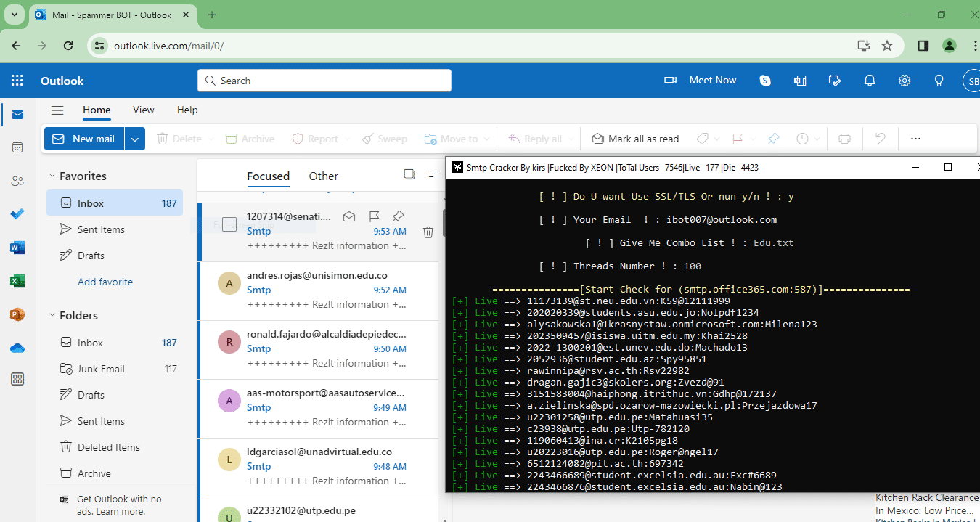Screen dimensions: 980x522
Task: Click into the Outlook Search box
Action: click(324, 81)
